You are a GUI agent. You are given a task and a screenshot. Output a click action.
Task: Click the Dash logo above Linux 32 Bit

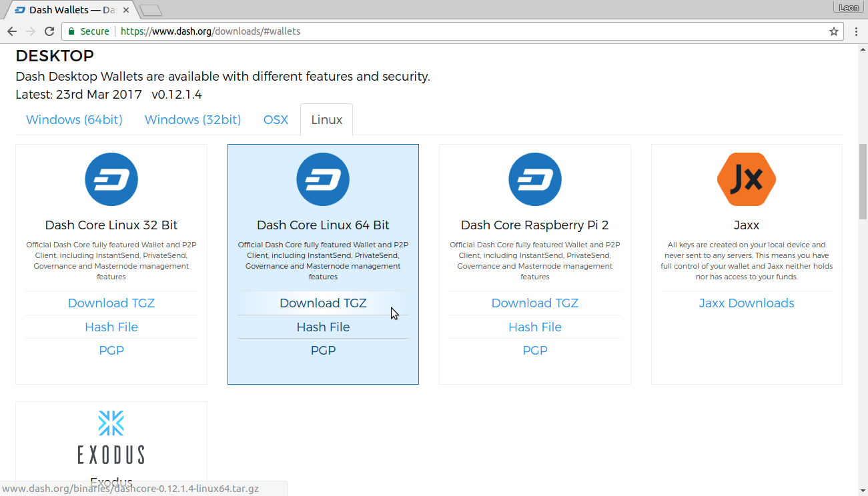[111, 179]
